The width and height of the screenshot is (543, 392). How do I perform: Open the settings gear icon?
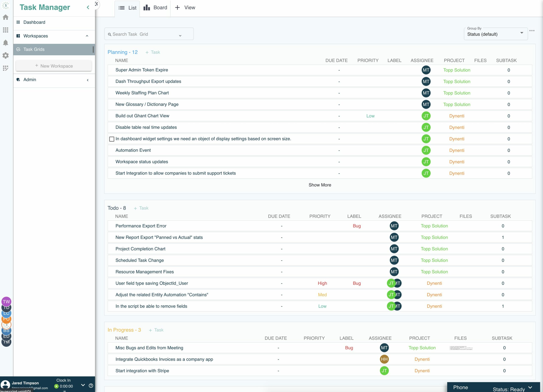(x=6, y=56)
